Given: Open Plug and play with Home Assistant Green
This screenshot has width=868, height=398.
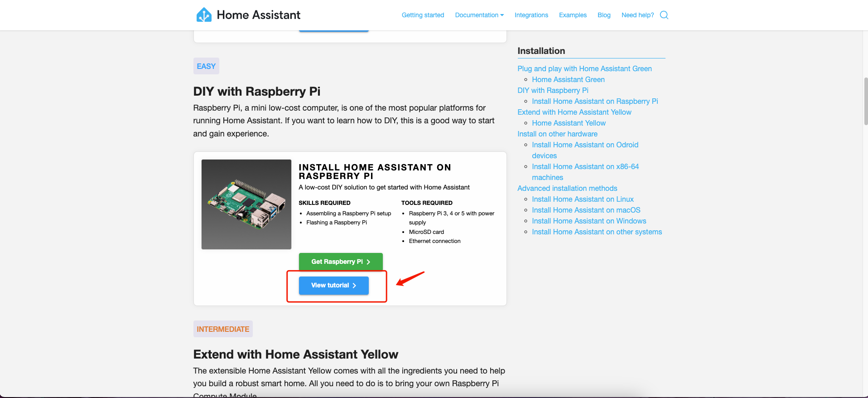Looking at the screenshot, I should [x=584, y=68].
